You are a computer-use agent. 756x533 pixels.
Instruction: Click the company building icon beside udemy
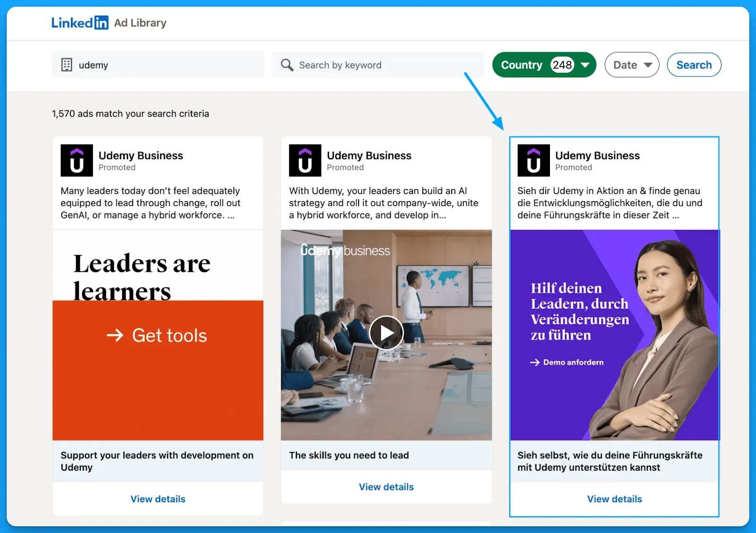pyautogui.click(x=67, y=65)
